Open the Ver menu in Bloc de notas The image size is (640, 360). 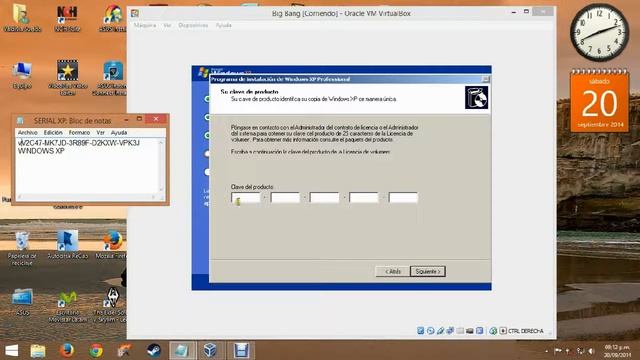pyautogui.click(x=100, y=133)
